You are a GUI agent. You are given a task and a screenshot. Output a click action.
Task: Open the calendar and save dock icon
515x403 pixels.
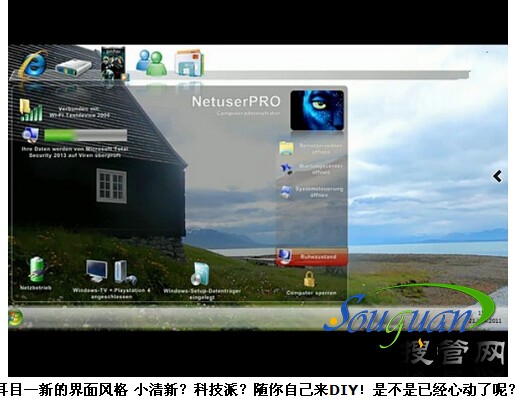tap(189, 63)
